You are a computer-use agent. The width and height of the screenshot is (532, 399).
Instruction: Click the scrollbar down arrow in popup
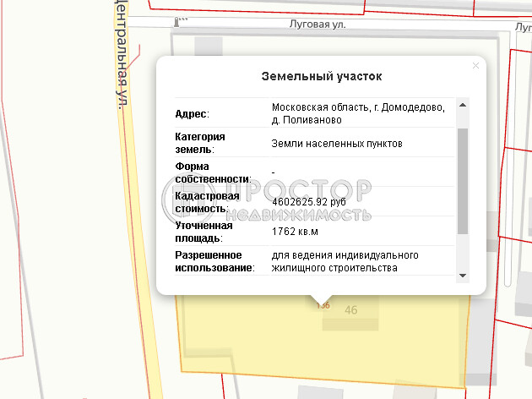tap(462, 276)
